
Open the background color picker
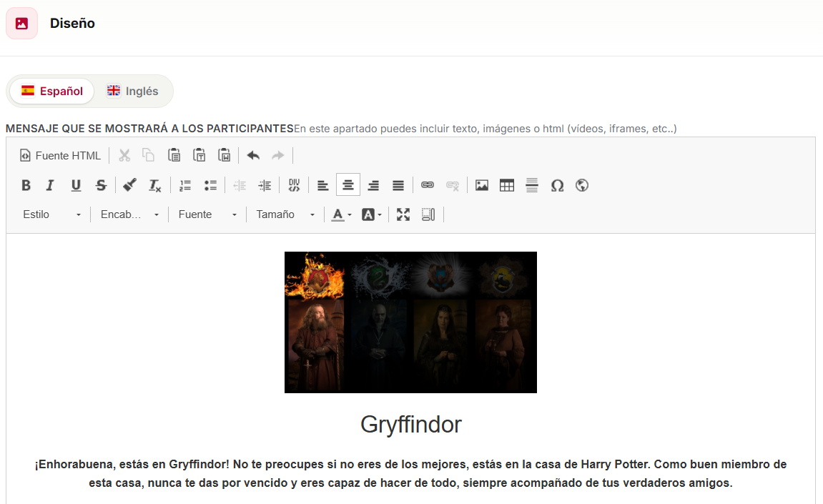pos(372,214)
